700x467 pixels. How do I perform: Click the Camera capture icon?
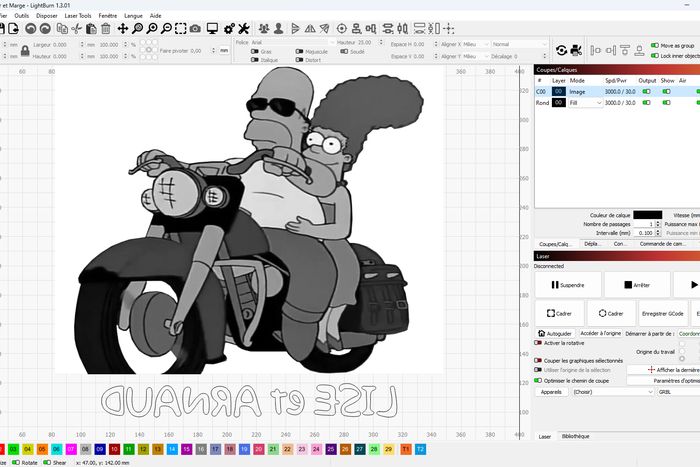pyautogui.click(x=195, y=29)
